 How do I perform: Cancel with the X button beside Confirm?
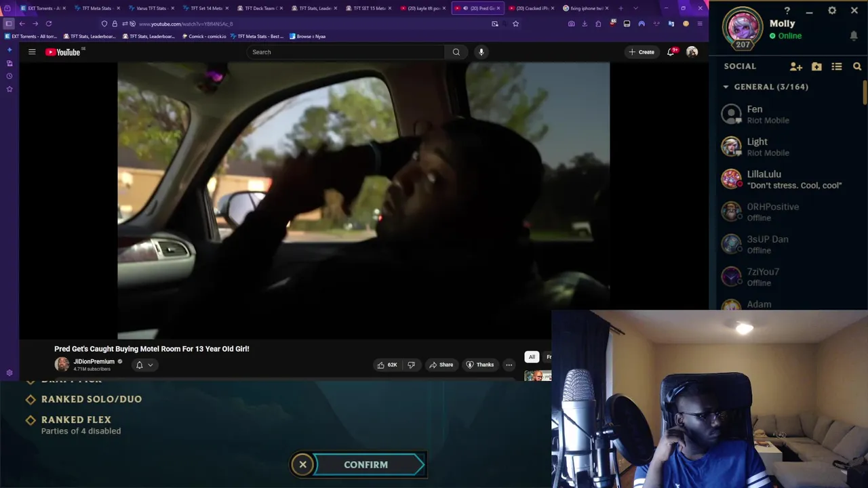pos(303,464)
